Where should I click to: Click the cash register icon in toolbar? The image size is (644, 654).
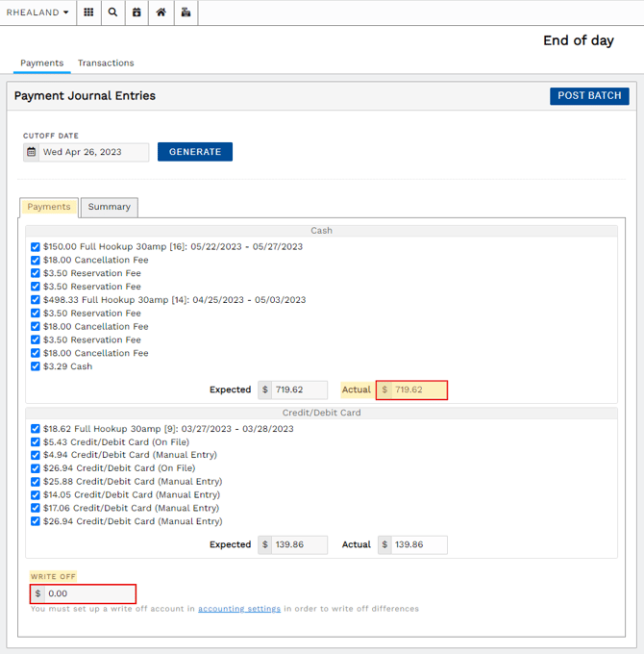pos(186,13)
